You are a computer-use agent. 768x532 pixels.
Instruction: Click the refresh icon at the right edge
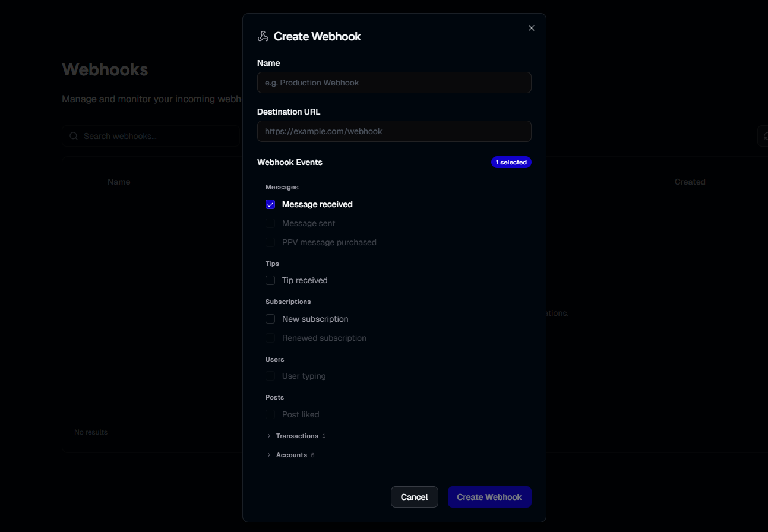[x=765, y=135]
